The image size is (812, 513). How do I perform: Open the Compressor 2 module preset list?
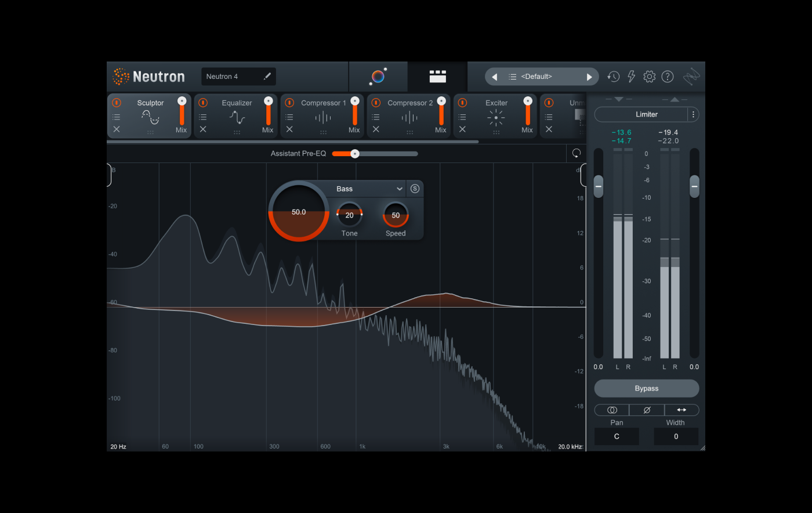coord(376,117)
